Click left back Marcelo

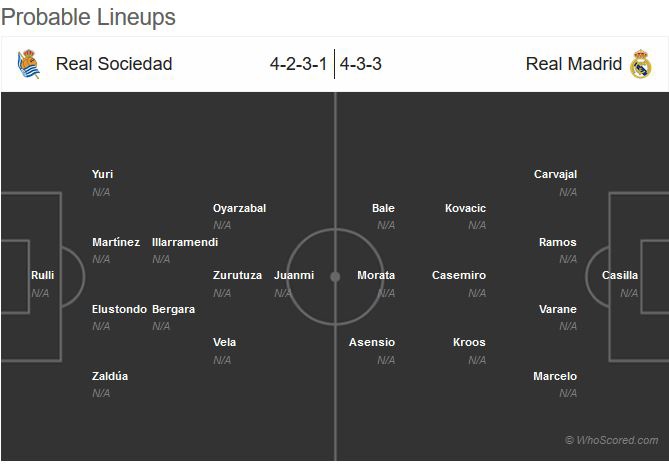[555, 376]
